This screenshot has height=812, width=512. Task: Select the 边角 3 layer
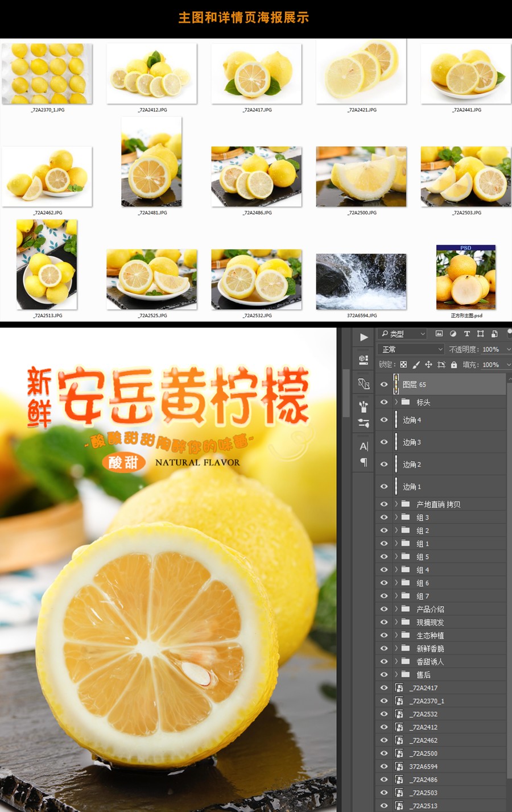pos(441,442)
